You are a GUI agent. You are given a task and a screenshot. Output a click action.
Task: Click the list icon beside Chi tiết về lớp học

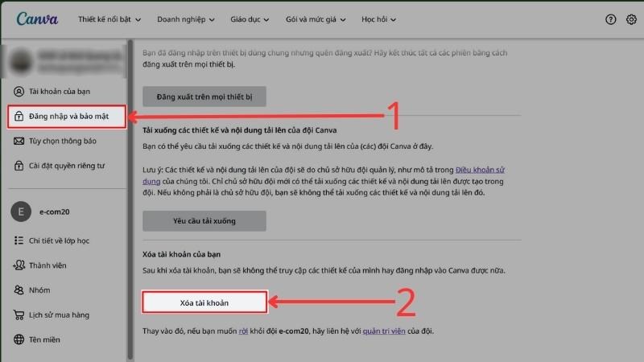[x=19, y=241]
